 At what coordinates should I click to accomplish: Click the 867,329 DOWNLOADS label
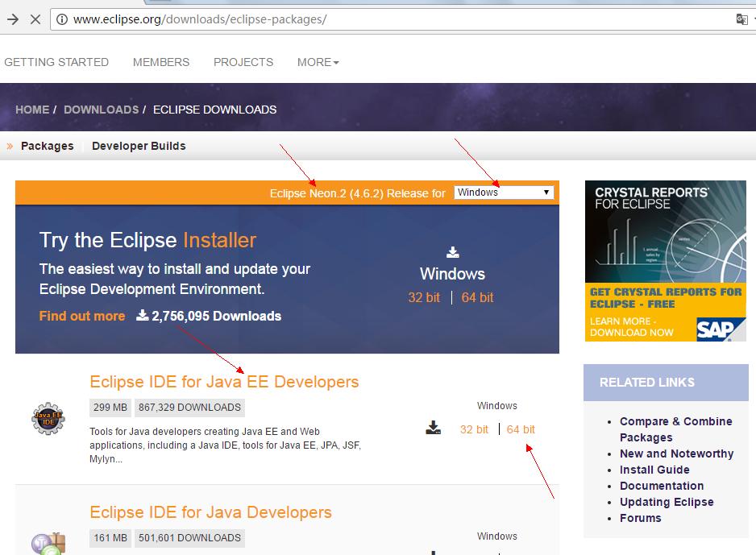point(189,408)
